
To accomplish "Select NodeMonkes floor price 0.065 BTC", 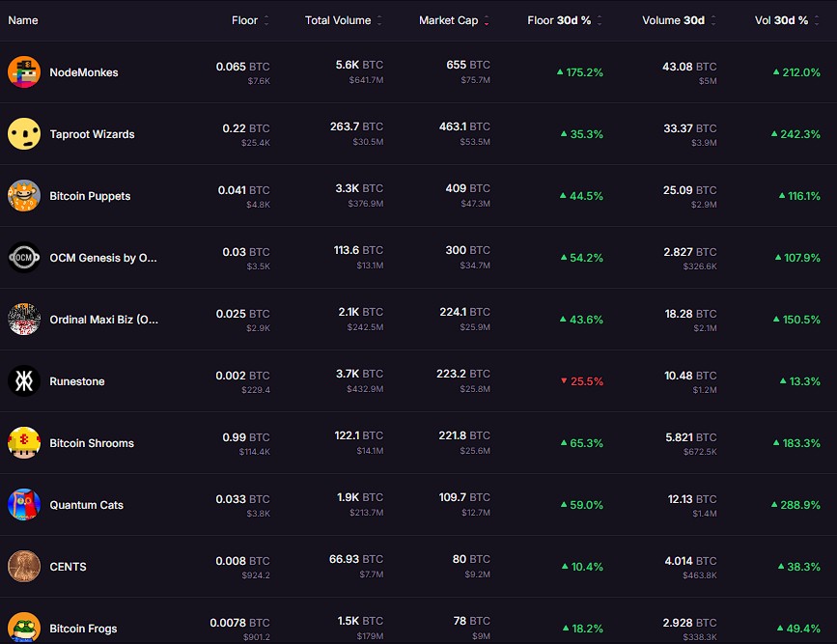I will point(243,67).
